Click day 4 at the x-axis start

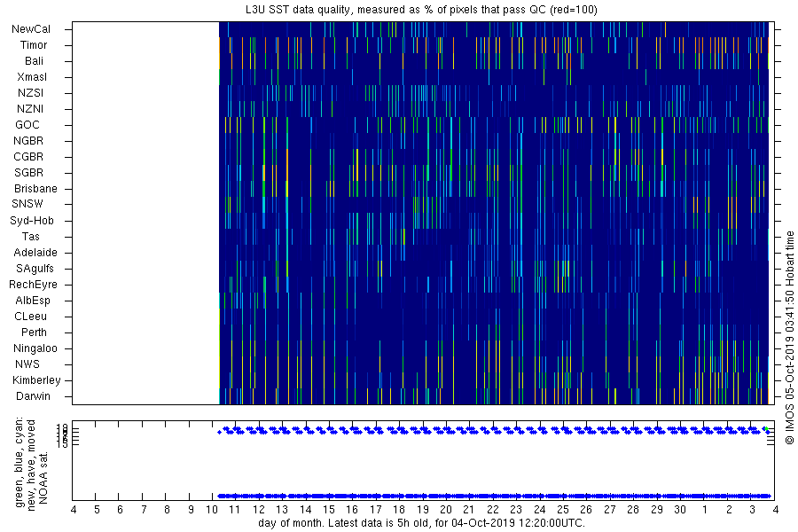coord(74,510)
